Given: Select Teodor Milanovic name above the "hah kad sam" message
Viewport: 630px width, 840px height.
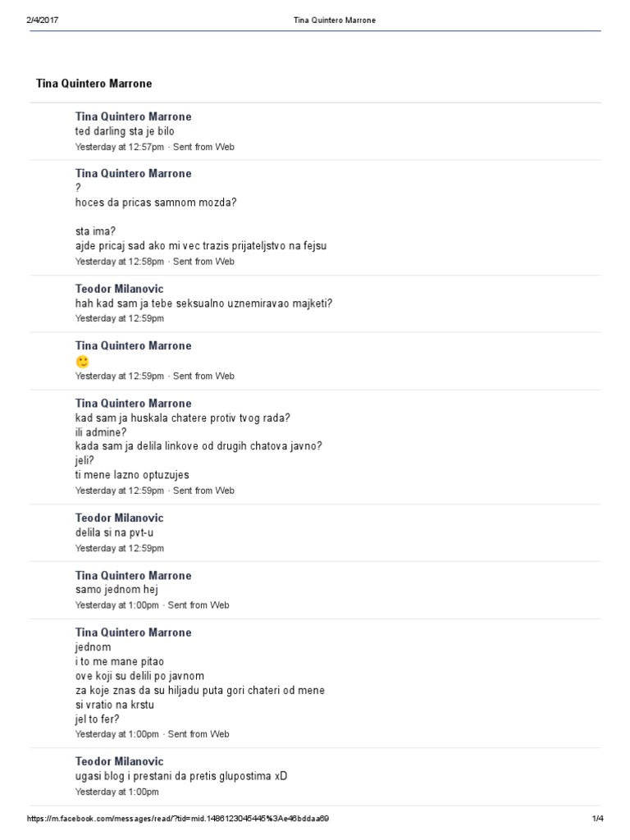Looking at the screenshot, I should 119,288.
